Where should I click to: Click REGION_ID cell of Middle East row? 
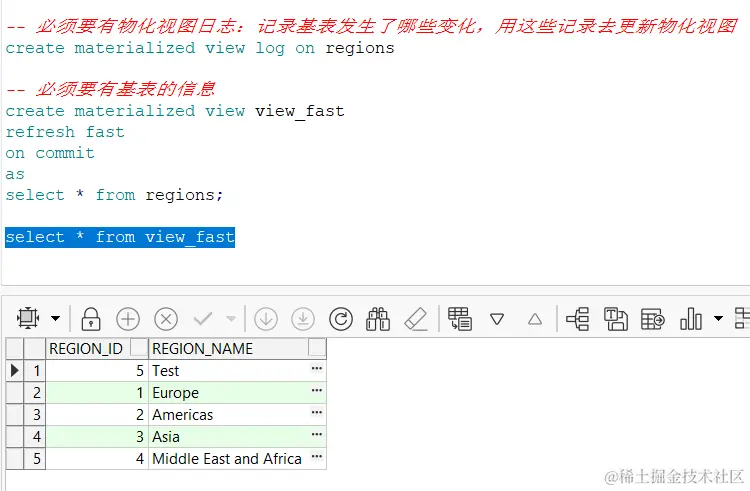click(x=97, y=458)
